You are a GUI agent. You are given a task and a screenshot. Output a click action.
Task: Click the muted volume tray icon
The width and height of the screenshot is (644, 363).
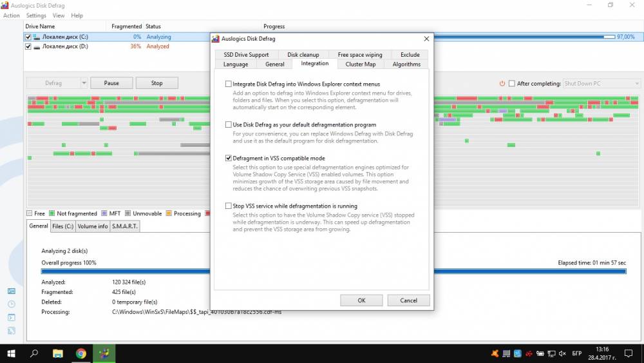tap(562, 353)
